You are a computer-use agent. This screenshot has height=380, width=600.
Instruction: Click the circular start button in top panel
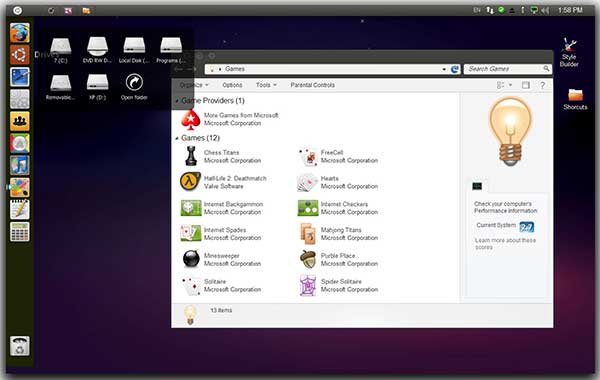[17, 10]
